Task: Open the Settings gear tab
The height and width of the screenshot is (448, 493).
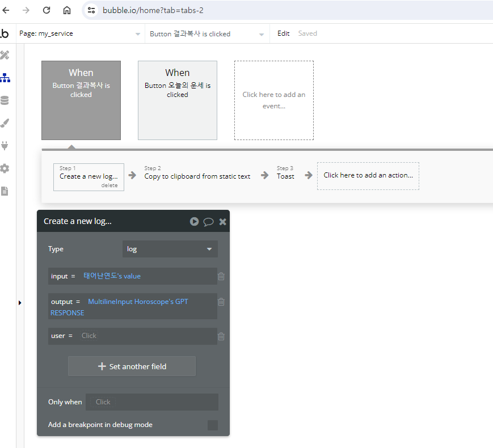Action: click(x=5, y=168)
